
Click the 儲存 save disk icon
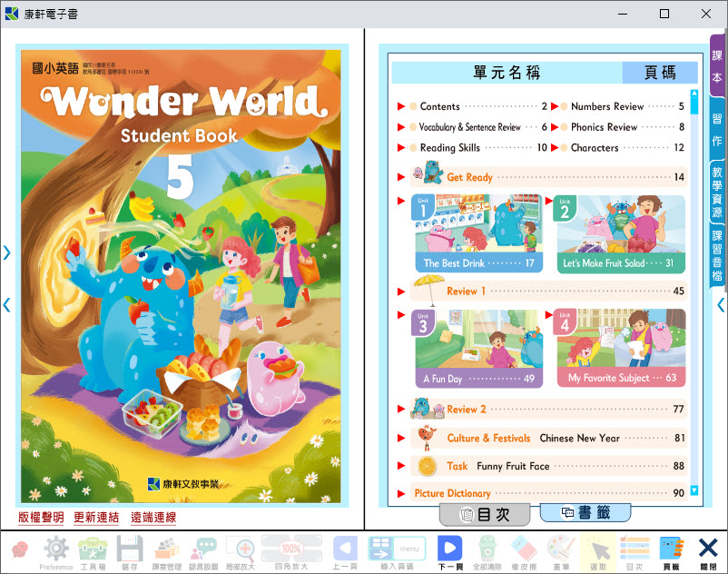pyautogui.click(x=130, y=550)
